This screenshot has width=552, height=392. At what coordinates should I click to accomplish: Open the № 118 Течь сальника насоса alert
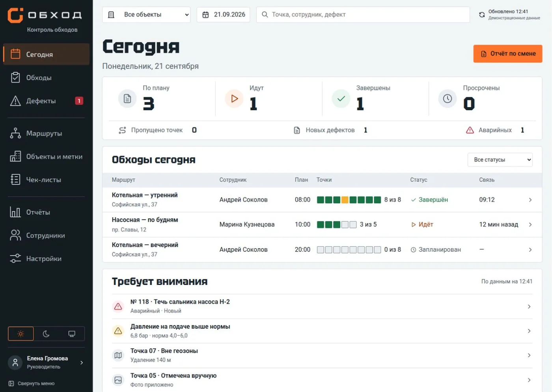[x=322, y=306]
